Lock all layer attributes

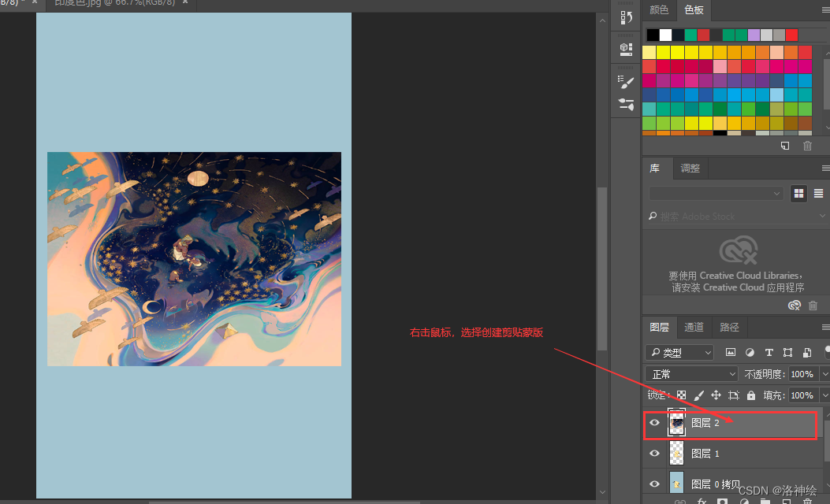[751, 395]
